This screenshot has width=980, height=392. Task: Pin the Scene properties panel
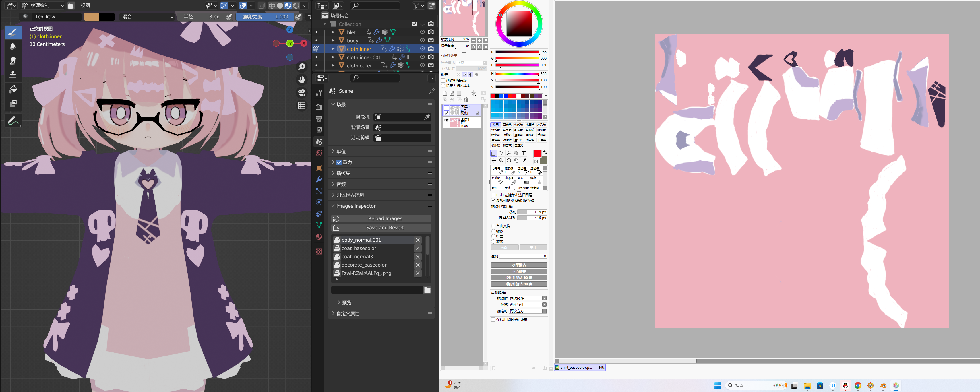tap(431, 91)
